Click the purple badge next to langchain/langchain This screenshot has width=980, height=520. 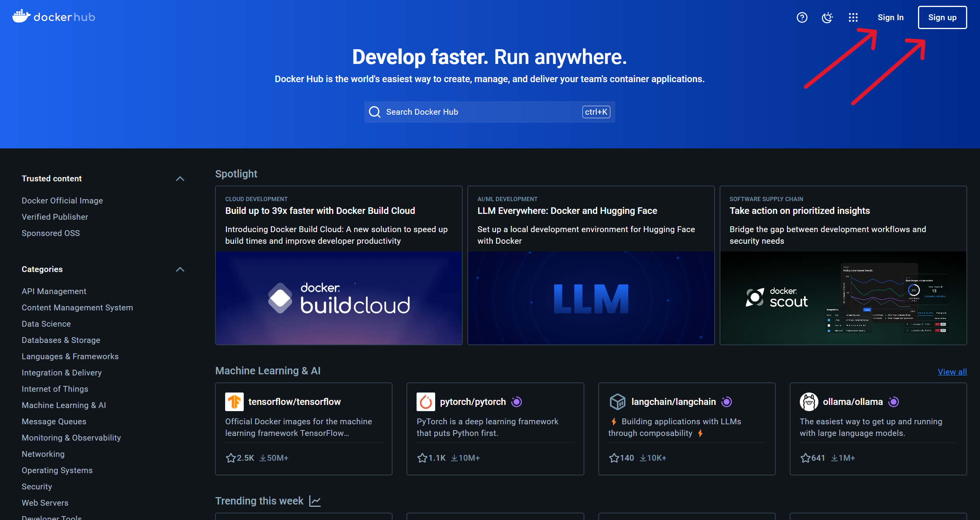(727, 402)
